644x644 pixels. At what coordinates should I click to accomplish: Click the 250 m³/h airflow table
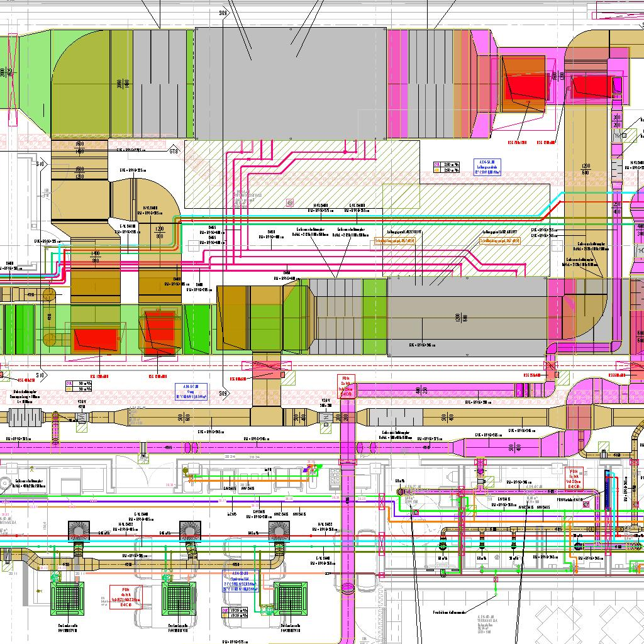point(447,167)
